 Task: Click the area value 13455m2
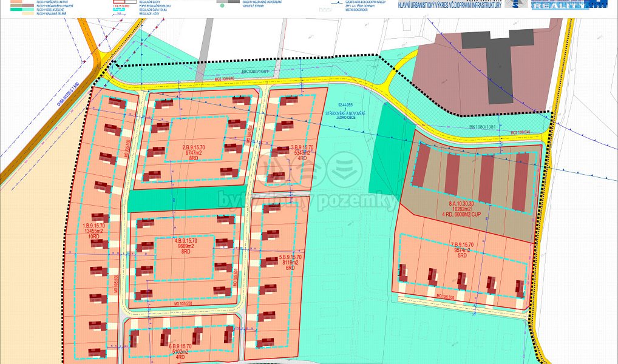tap(94, 231)
